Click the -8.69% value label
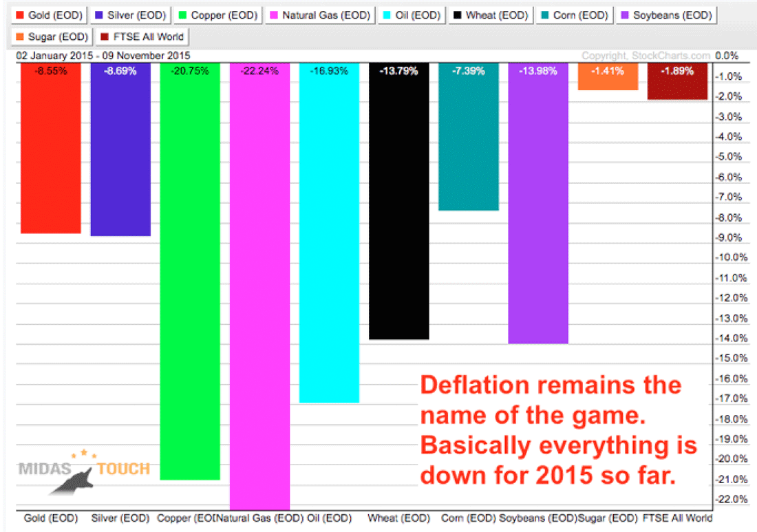757x532 pixels. click(x=120, y=71)
